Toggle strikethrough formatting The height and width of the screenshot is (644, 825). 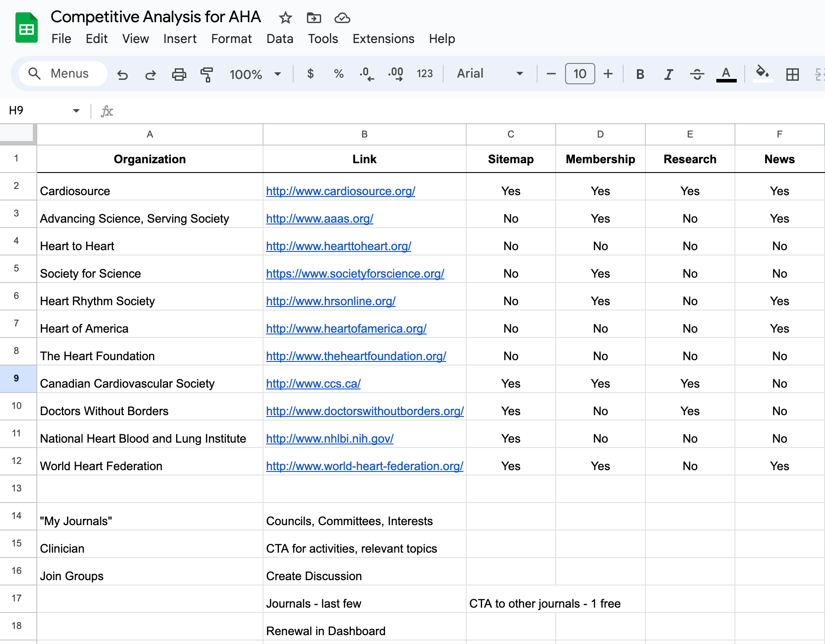tap(697, 74)
